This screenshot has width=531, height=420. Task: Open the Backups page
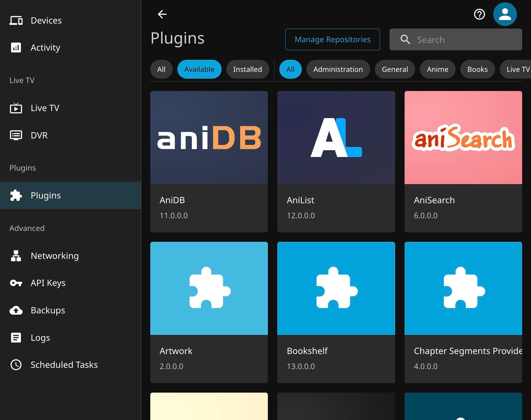70,310
